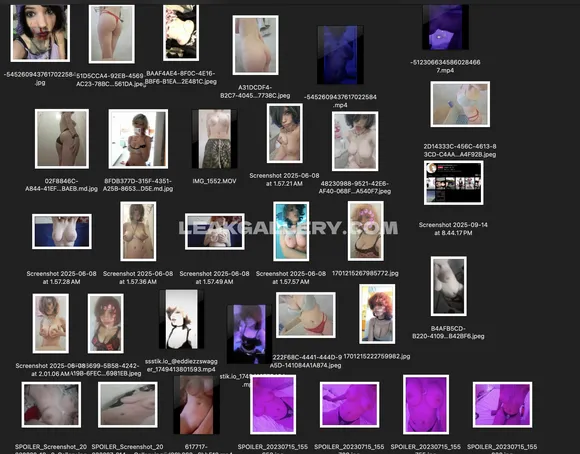Select Screenshot 2025-09-14 at 8.44.17 PM
580x454 pixels.
pyautogui.click(x=453, y=183)
